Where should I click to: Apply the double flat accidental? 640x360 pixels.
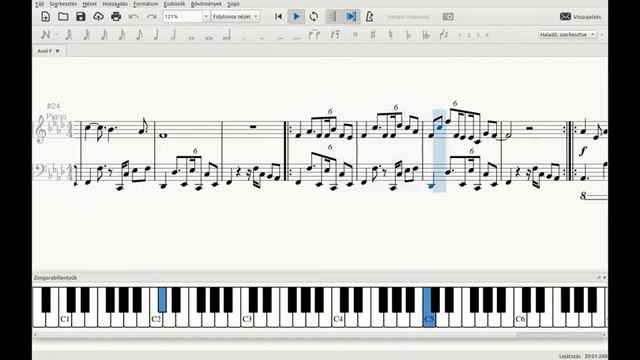[426, 35]
